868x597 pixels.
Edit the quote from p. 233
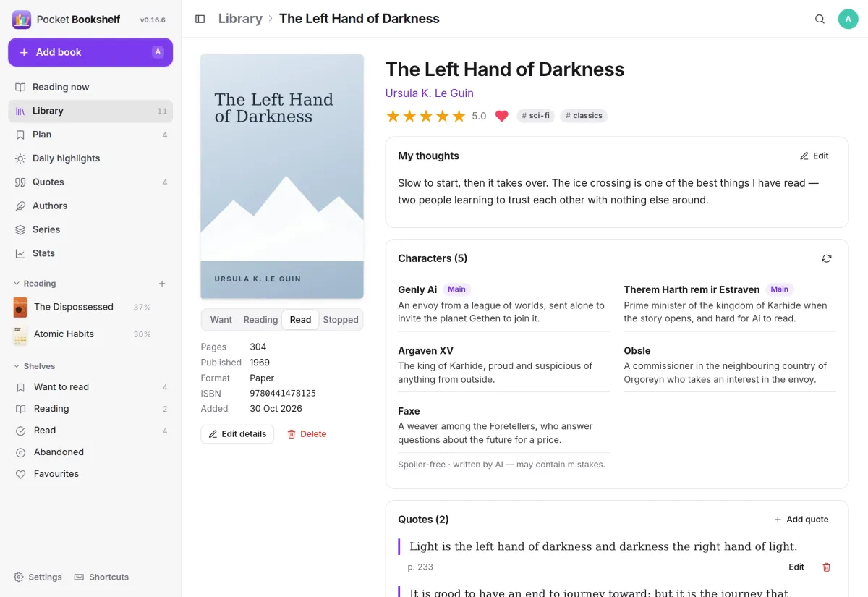click(796, 567)
